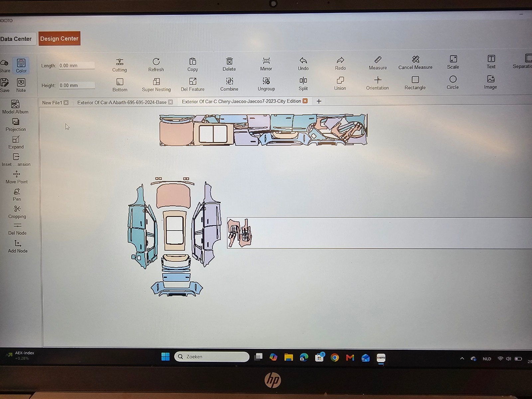Select the sunroof roof panel in car layout
The height and width of the screenshot is (399, 532).
[175, 230]
